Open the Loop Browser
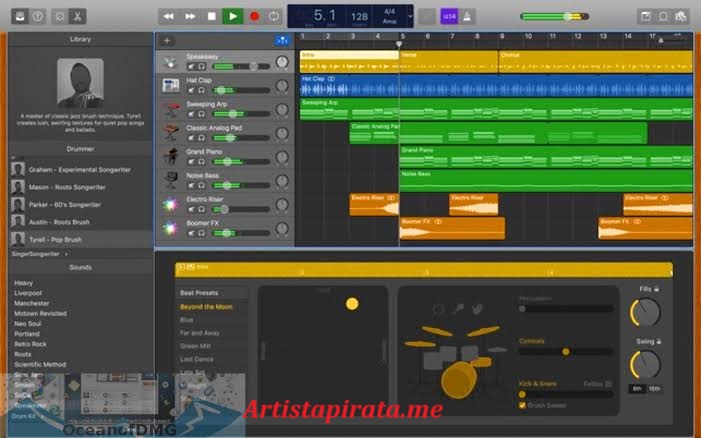 pos(663,17)
